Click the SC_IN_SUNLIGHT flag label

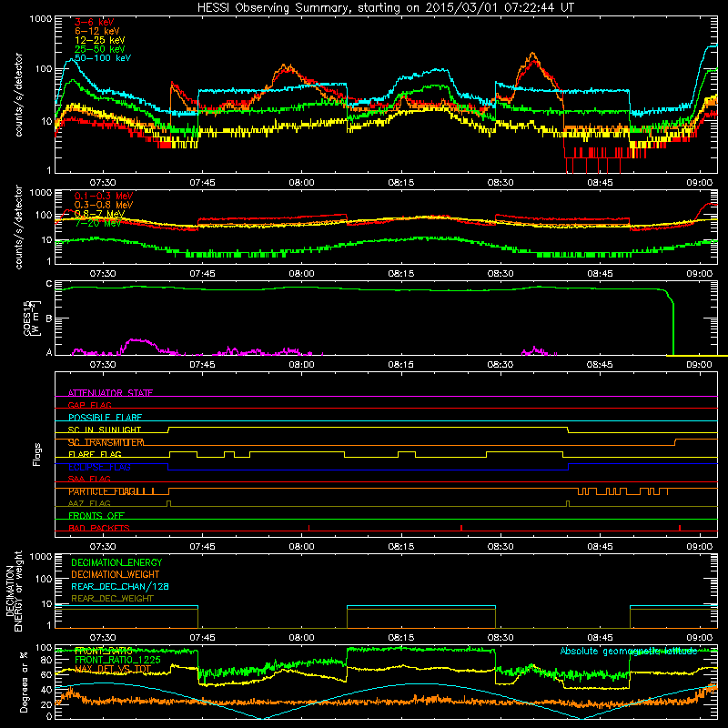pyautogui.click(x=105, y=430)
